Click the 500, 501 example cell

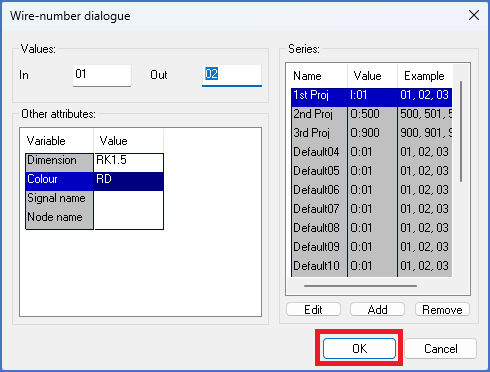pos(425,117)
